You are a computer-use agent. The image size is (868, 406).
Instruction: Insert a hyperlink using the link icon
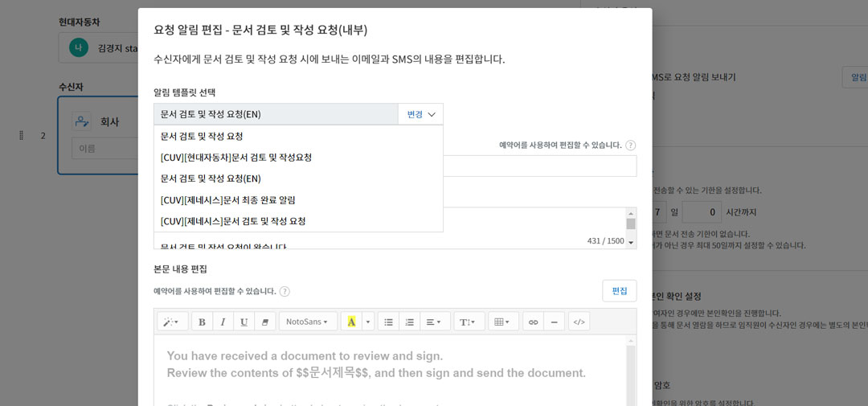point(533,322)
